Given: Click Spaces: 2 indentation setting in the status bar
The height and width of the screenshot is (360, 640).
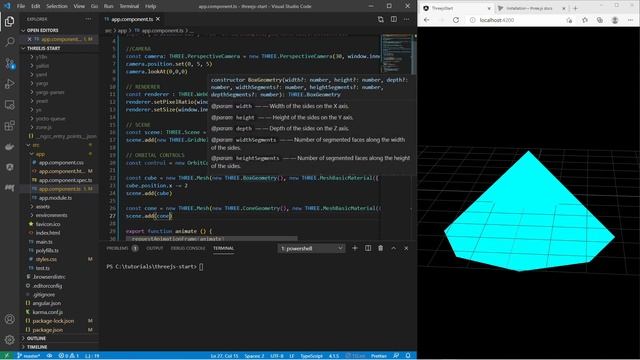Looking at the screenshot, I should click(254, 356).
